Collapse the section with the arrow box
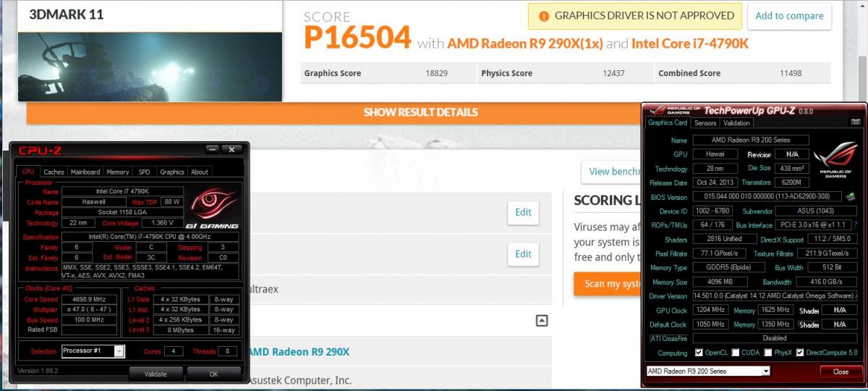The height and width of the screenshot is (391, 868). coord(542,321)
